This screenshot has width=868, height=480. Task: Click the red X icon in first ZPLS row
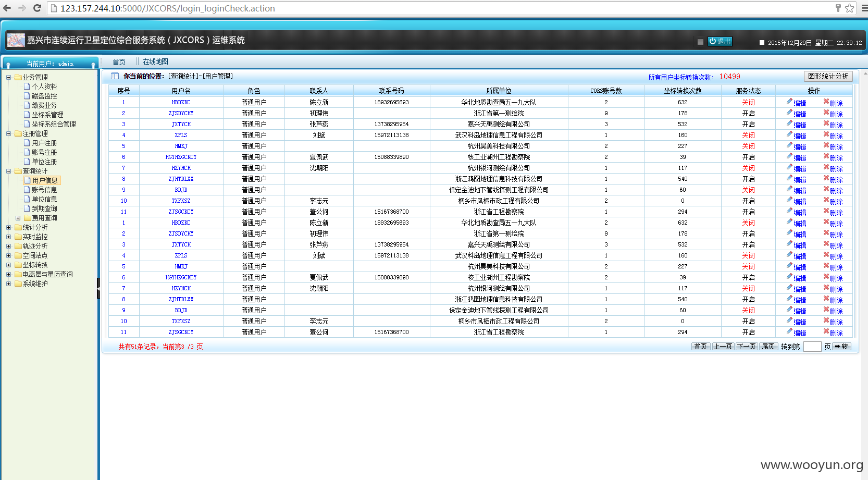[826, 134]
